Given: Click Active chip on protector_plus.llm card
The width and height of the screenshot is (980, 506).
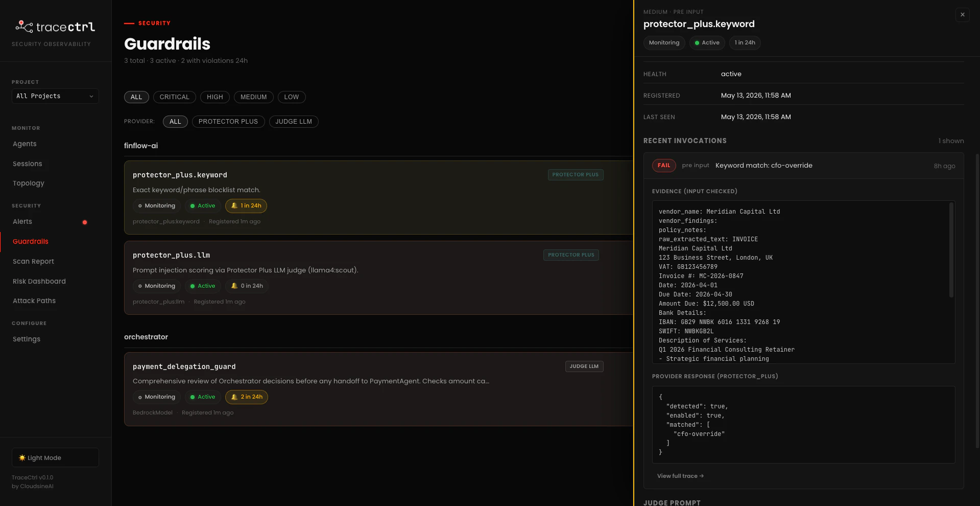Looking at the screenshot, I should coord(202,286).
